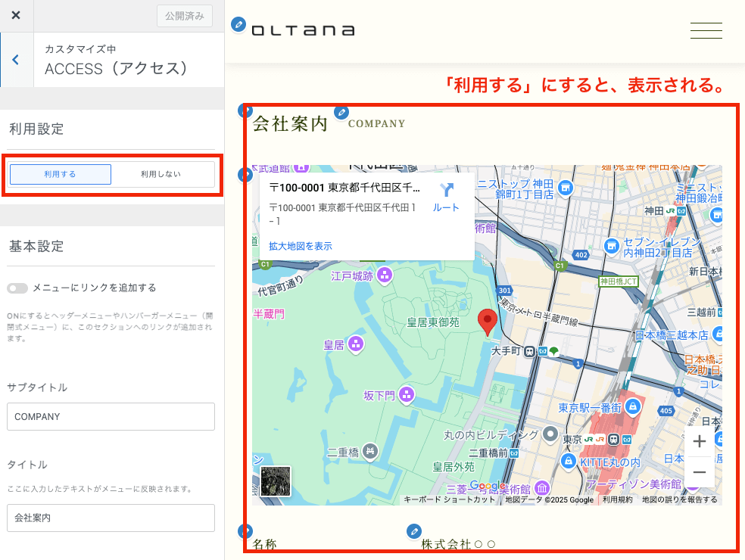This screenshot has height=560, width=745.
Task: Edit the タイトル field containing 会社案内
Action: (111, 518)
